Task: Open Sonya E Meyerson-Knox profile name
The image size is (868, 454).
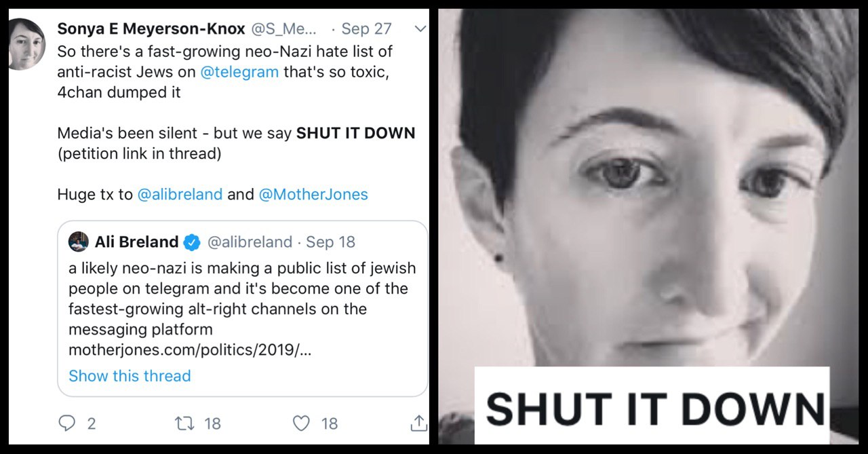Action: click(x=151, y=29)
